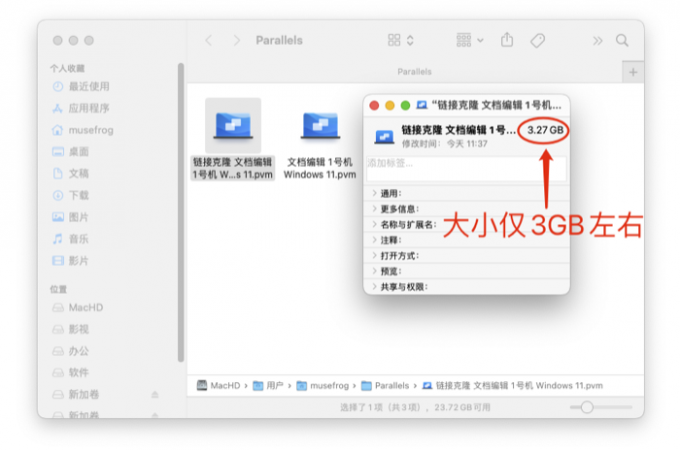Open 桌面 in the sidebar

(71, 152)
